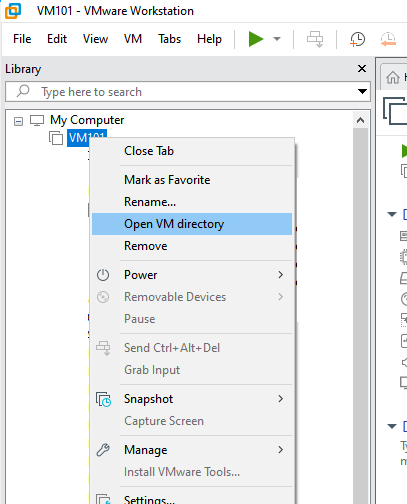Open the power options dropdown arrow
The height and width of the screenshot is (504, 407).
tap(277, 39)
